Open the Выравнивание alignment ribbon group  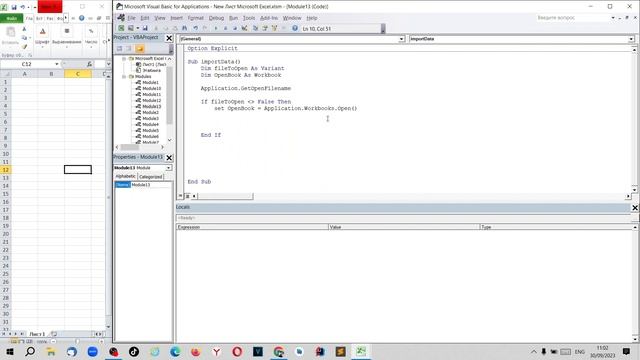pyautogui.click(x=67, y=37)
